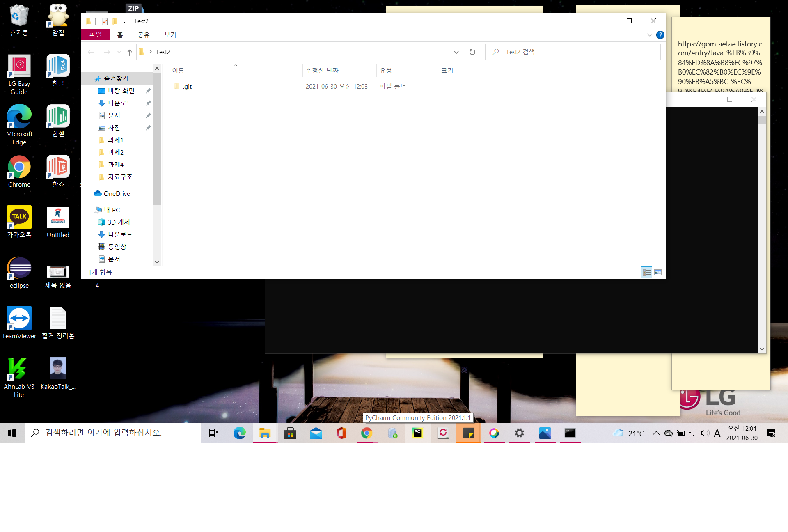
Task: Toggle the IME language indicator A
Action: (717, 433)
